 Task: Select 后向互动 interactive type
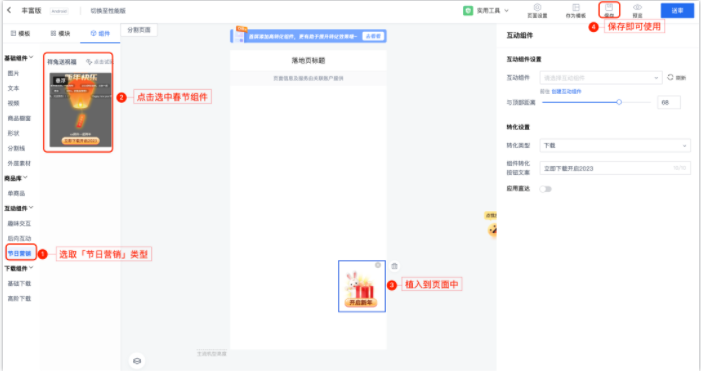tap(19, 238)
